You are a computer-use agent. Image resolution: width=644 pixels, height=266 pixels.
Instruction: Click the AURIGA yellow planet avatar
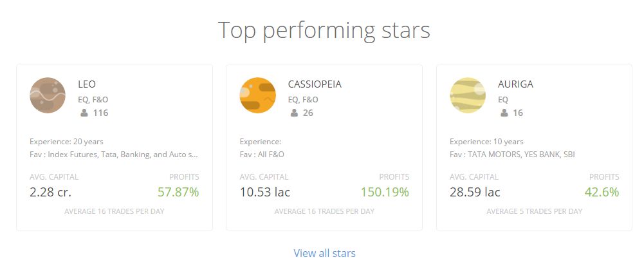[468, 95]
